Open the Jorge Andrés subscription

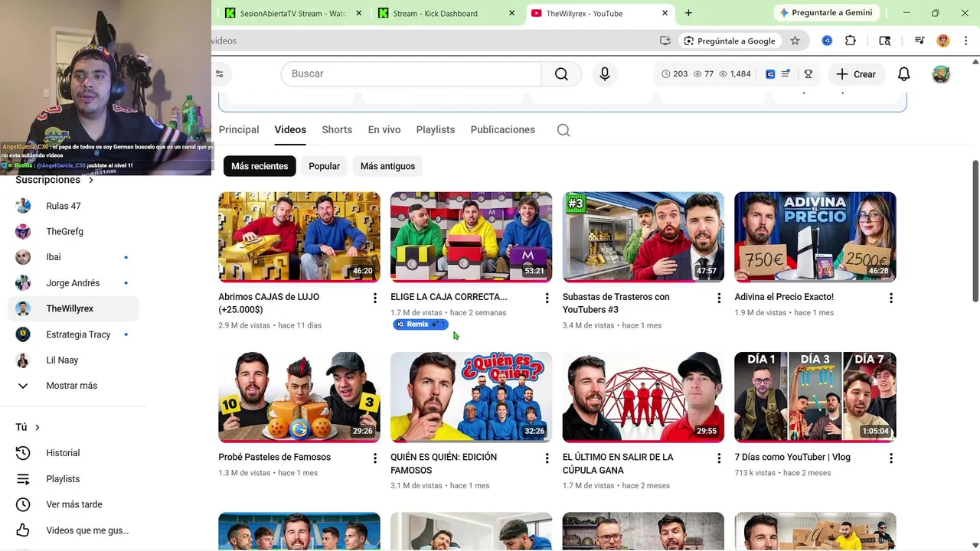[x=73, y=283]
